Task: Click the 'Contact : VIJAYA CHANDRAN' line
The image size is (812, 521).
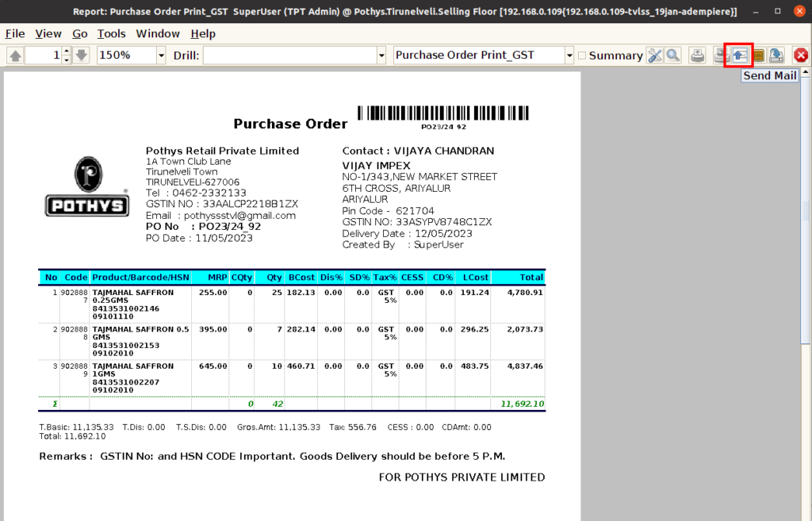Action: [418, 151]
